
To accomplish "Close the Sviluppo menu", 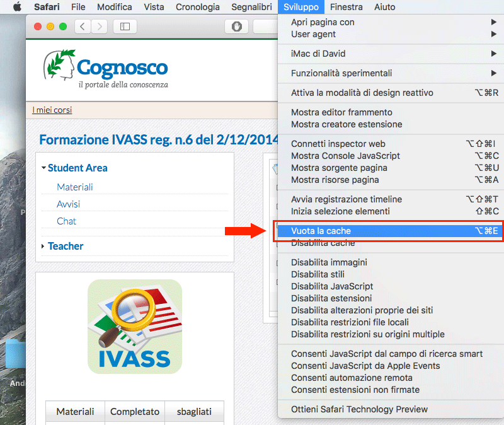I will pyautogui.click(x=301, y=7).
